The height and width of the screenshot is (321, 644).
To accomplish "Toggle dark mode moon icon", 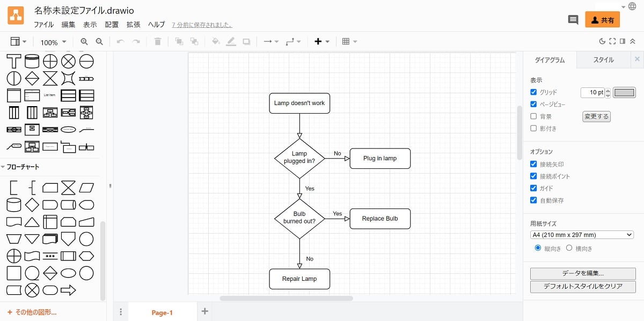I will 602,42.
